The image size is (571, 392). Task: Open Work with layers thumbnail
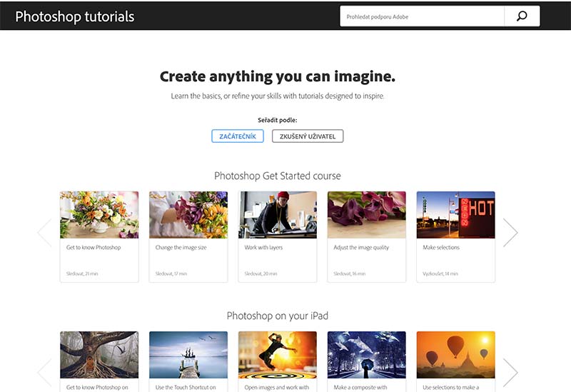click(278, 215)
